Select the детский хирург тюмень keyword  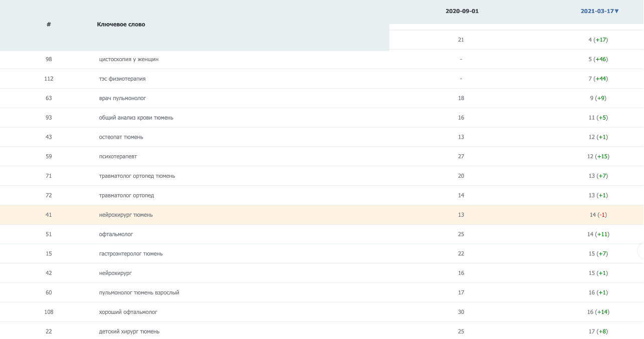click(x=129, y=331)
